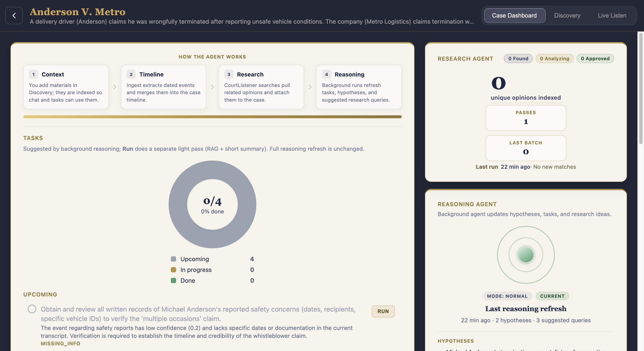This screenshot has width=644, height=351.
Task: Click the back arrow button
Action: click(x=14, y=16)
